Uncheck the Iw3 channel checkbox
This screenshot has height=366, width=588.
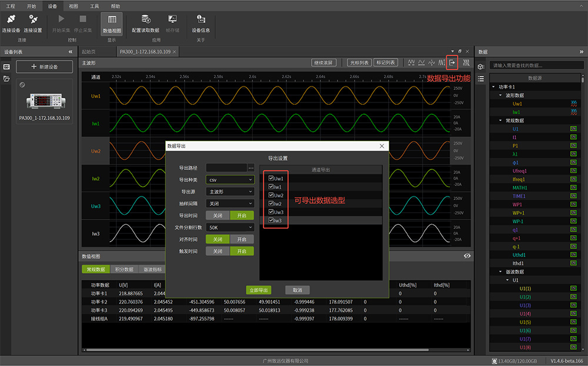(270, 221)
